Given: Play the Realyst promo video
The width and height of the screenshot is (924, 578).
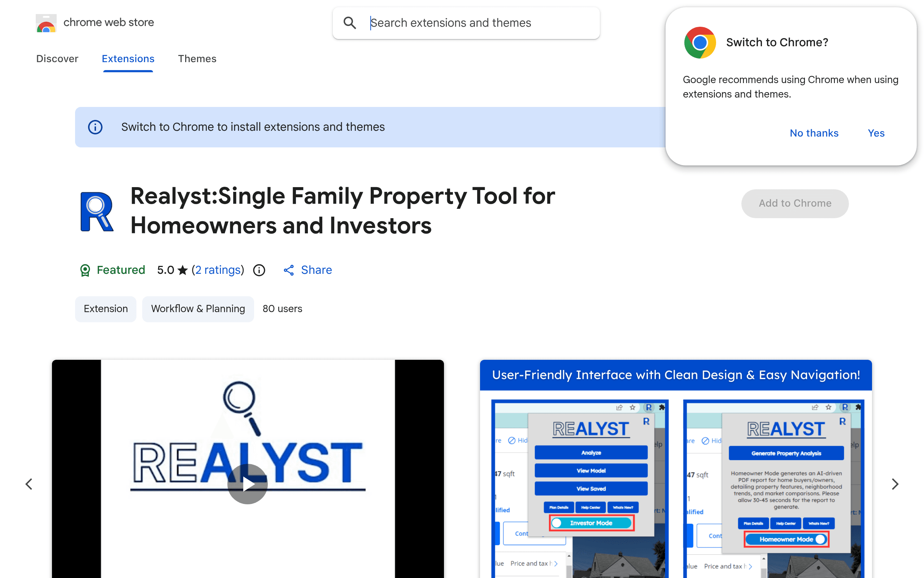Looking at the screenshot, I should 247,484.
